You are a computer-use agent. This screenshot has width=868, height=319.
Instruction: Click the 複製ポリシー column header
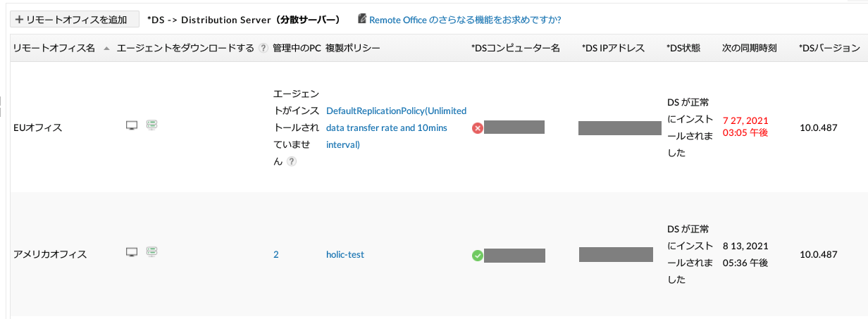point(353,49)
